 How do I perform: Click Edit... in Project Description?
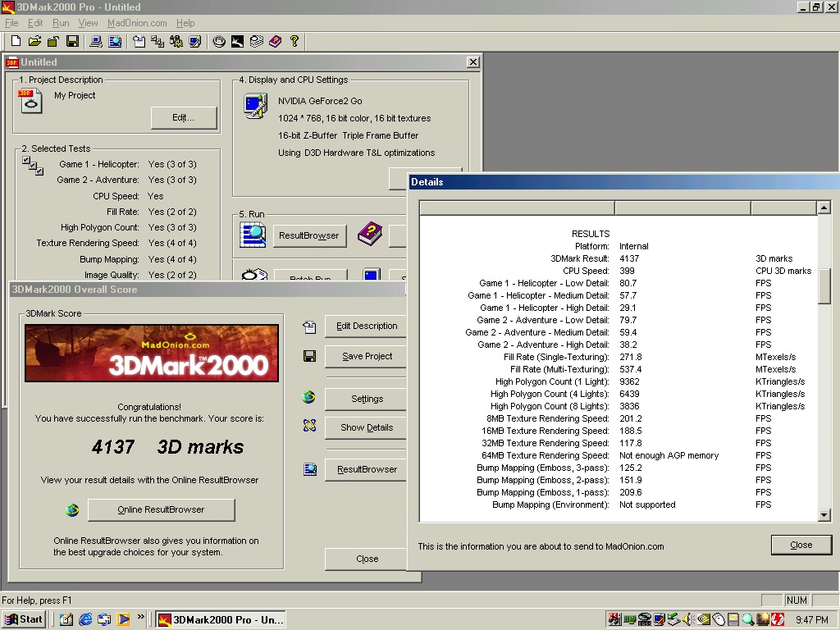pyautogui.click(x=184, y=118)
